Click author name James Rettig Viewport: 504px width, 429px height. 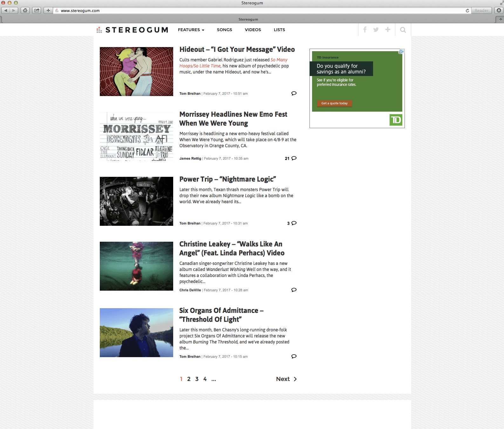click(190, 158)
